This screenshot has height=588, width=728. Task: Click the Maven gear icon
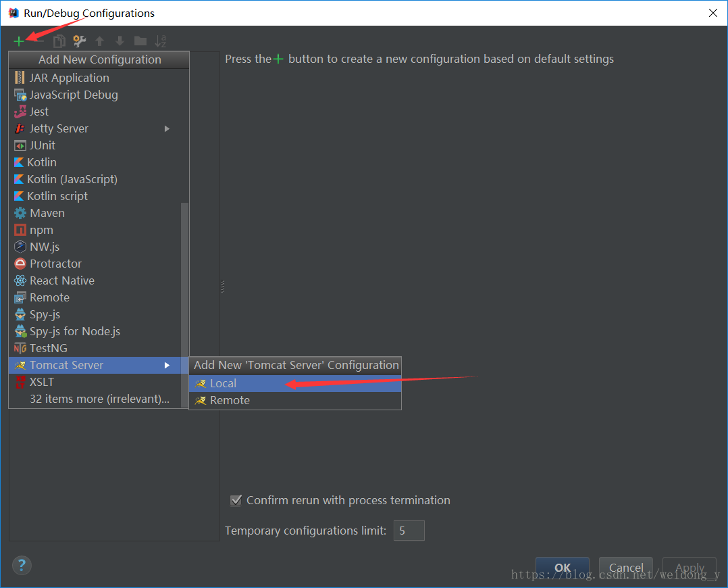coord(20,213)
